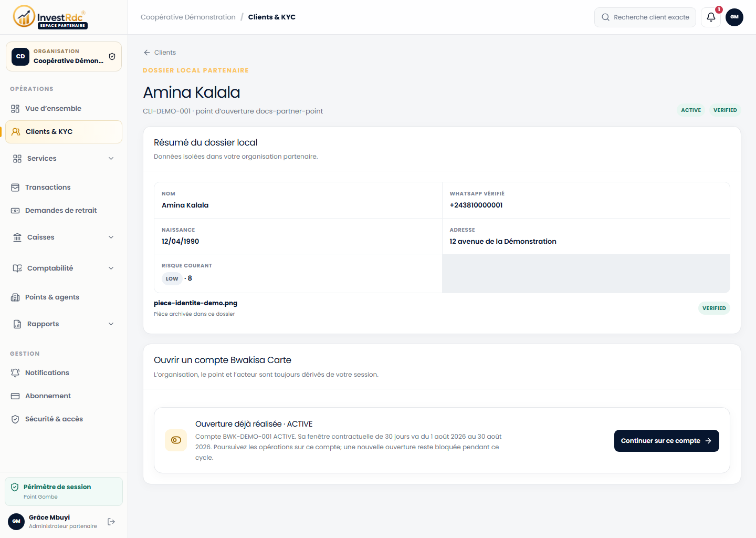Click the eye icon in Ouverture card

pyautogui.click(x=176, y=440)
